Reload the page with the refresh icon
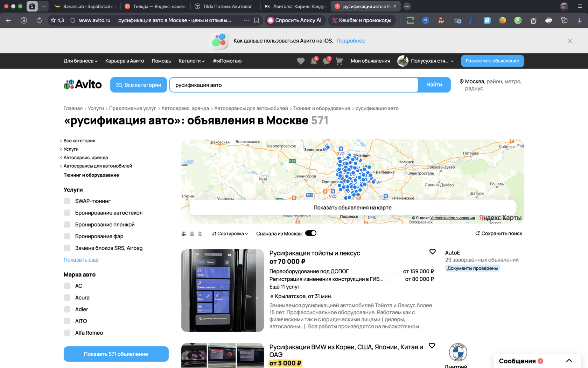This screenshot has height=368, width=588. tap(39, 20)
